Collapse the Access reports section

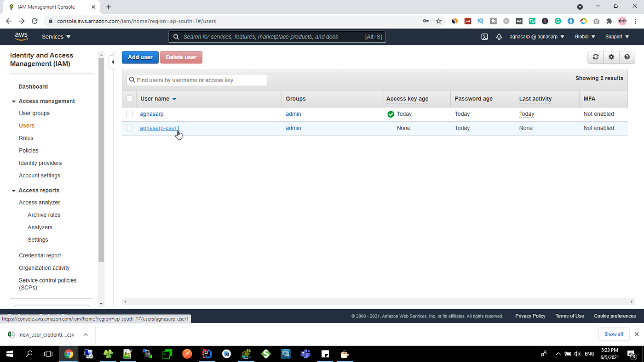pos(14,190)
